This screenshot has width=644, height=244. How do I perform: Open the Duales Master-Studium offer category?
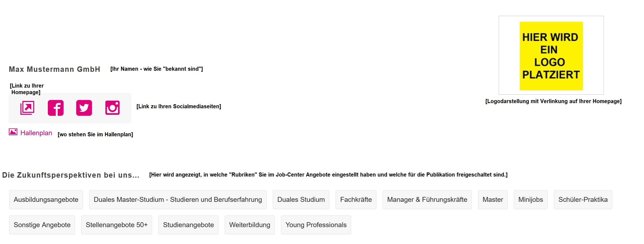(177, 199)
